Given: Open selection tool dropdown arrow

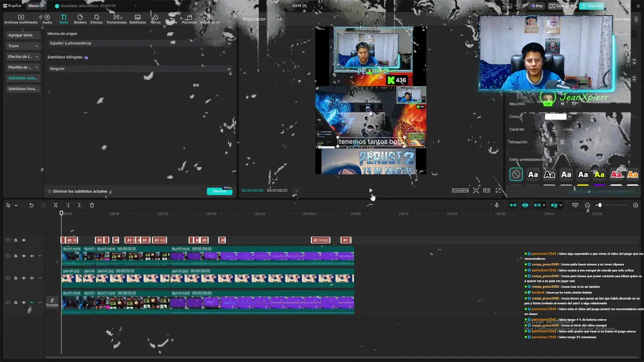Looking at the screenshot, I should coord(16,205).
